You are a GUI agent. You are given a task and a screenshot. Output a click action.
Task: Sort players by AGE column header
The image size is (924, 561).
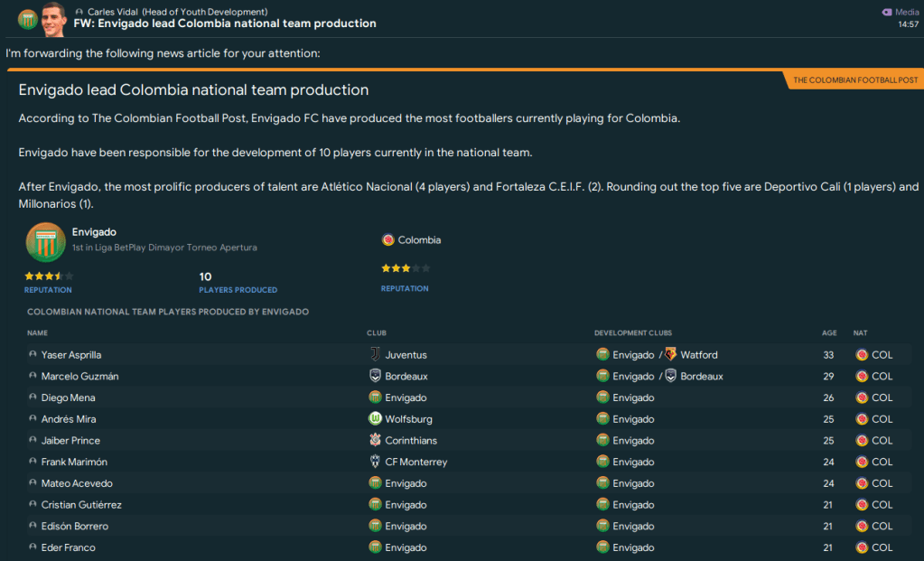coord(829,333)
